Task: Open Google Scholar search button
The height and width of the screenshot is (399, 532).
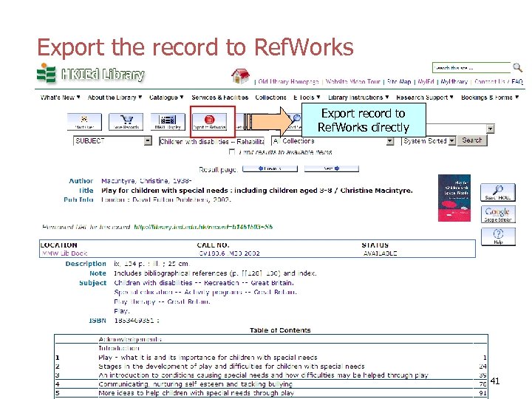Action: [x=498, y=214]
